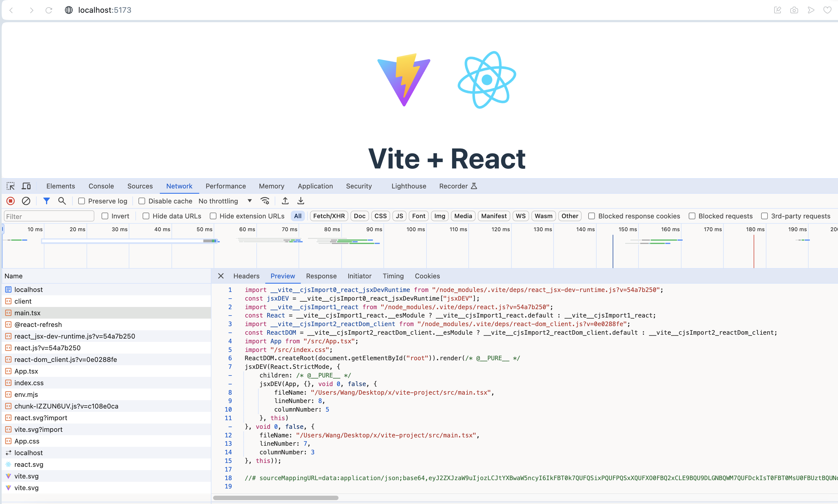838x504 pixels.
Task: Click the camera snapshot icon in browser toolbar
Action: click(794, 10)
